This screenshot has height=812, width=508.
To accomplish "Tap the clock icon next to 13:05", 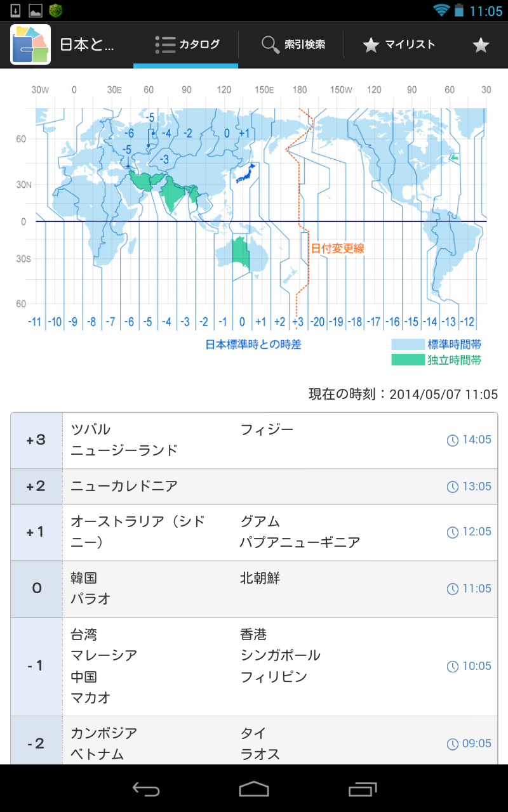I will (x=453, y=487).
